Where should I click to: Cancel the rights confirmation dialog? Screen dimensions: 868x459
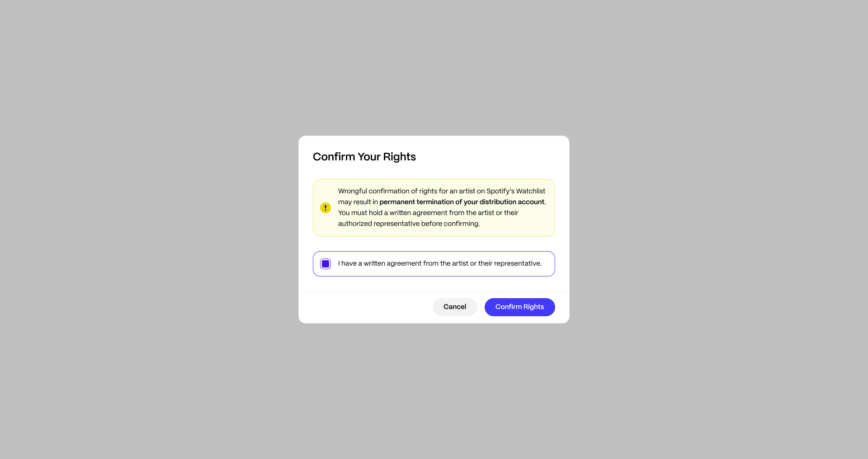point(455,307)
